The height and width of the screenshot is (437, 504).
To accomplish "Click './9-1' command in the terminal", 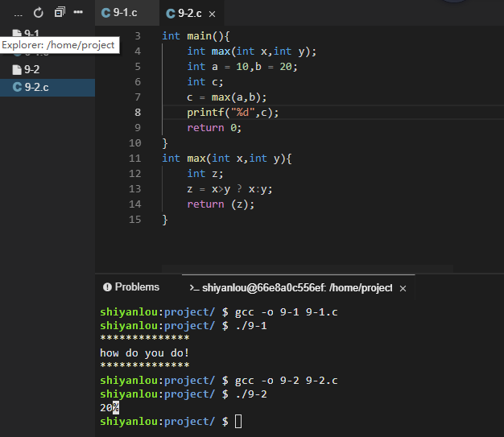I will tap(250, 326).
